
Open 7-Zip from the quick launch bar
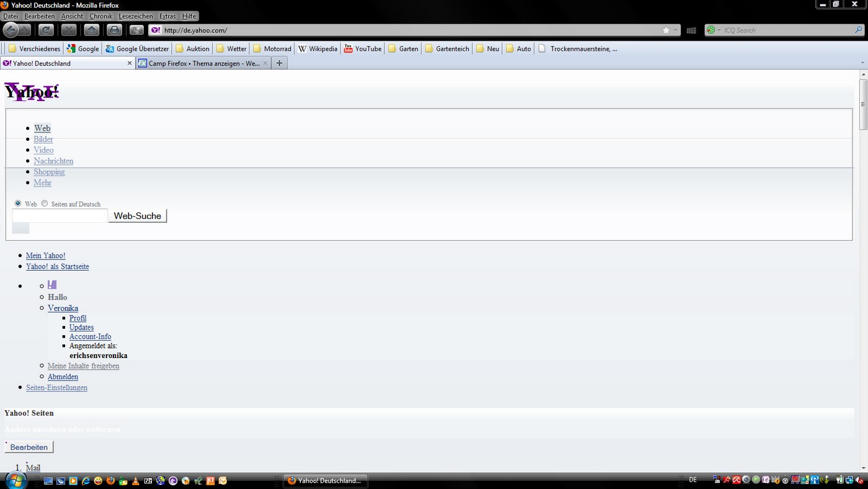(x=148, y=480)
